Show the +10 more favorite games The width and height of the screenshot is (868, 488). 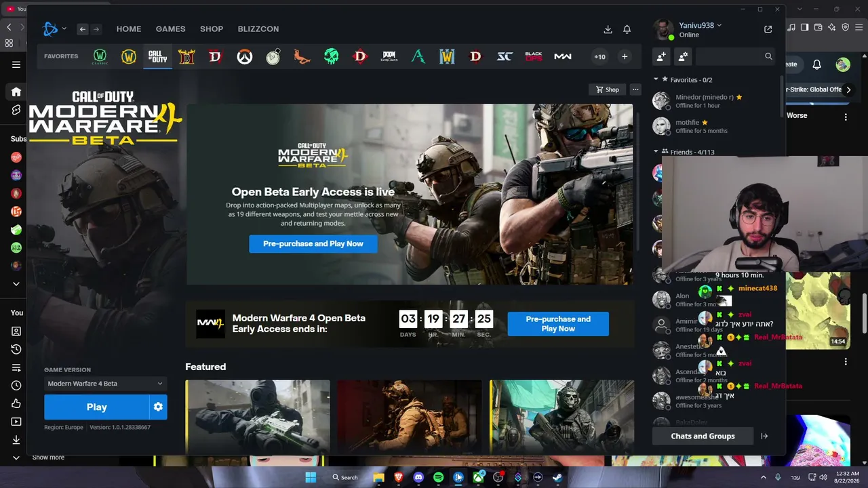(x=599, y=56)
